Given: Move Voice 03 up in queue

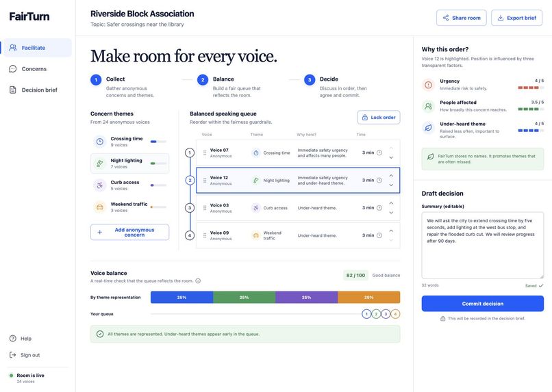Looking at the screenshot, I should coord(391,203).
